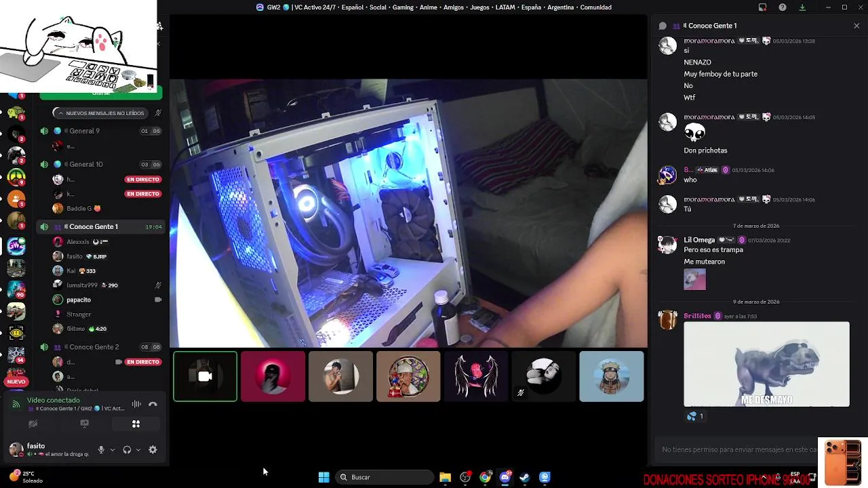
Task: Click the main webcam stream of the PC
Action: point(408,213)
